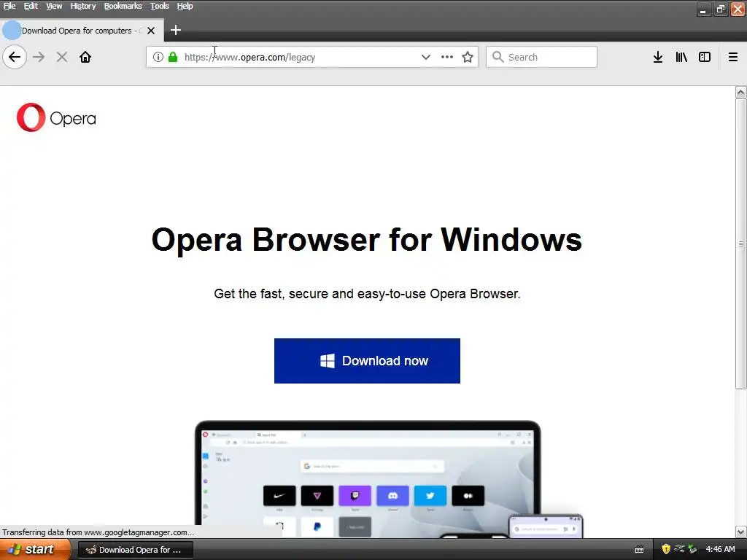Click the Download now button

pos(367,360)
